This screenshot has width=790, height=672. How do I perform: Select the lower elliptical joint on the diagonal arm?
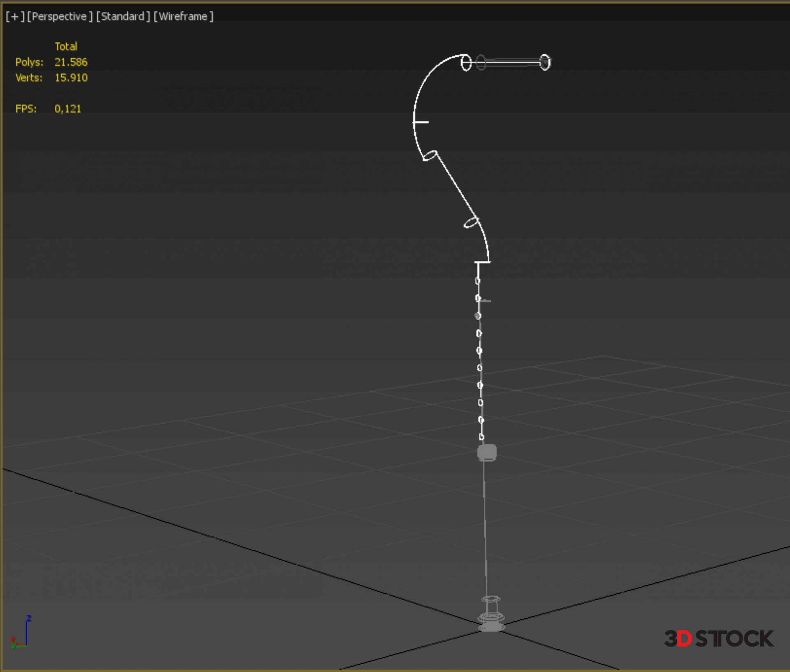(471, 223)
